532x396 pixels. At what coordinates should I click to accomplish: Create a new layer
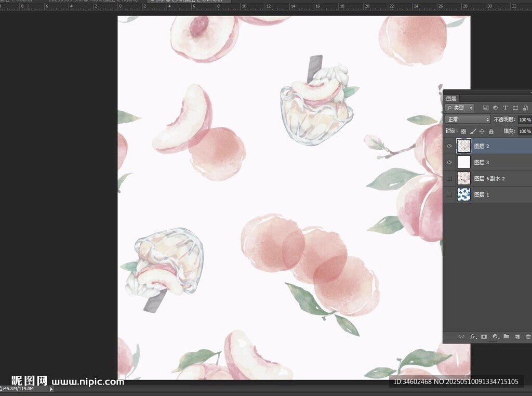tap(517, 336)
